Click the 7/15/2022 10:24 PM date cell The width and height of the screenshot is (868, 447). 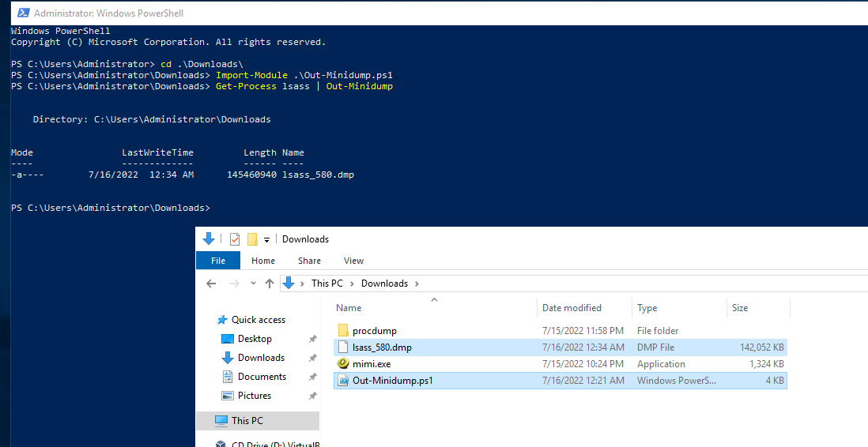tap(583, 364)
